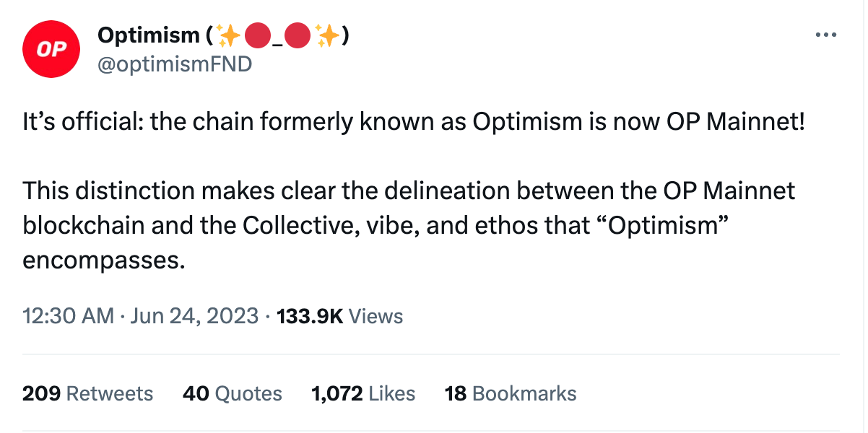Image resolution: width=868 pixels, height=433 pixels.
Task: Open the three-dot more options menu
Action: coord(825,35)
